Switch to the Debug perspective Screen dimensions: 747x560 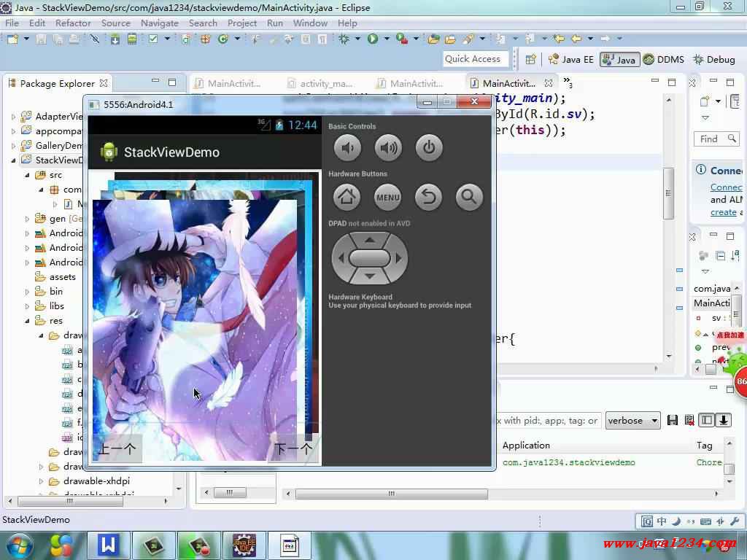[x=714, y=59]
